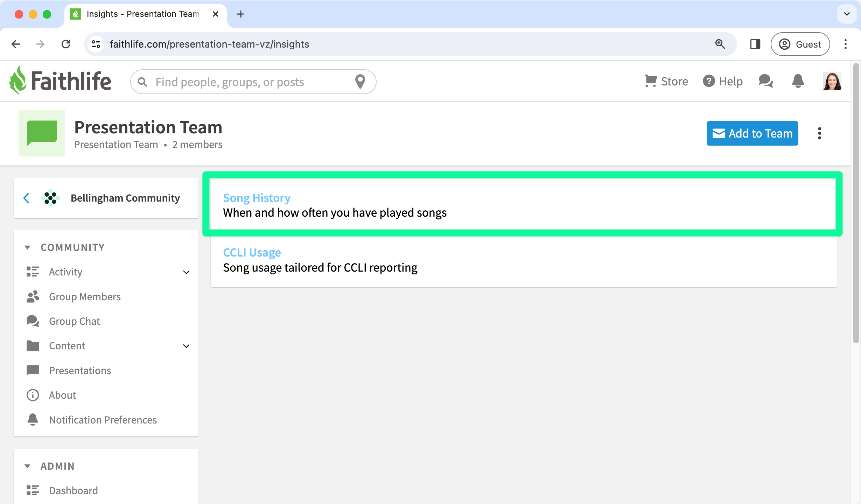Click the notifications bell icon in header
The height and width of the screenshot is (504, 861).
pyautogui.click(x=798, y=81)
